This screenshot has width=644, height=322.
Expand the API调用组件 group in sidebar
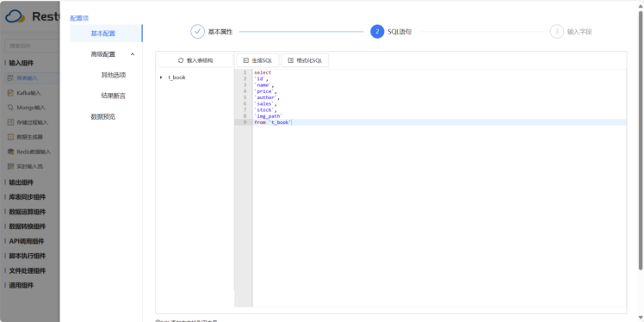[27, 241]
